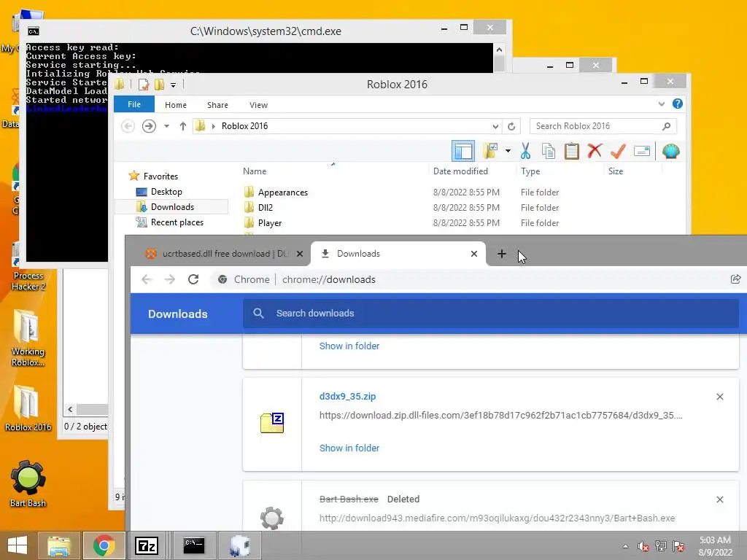This screenshot has width=747, height=560.
Task: Close the Downloads Chrome tab
Action: point(474,254)
